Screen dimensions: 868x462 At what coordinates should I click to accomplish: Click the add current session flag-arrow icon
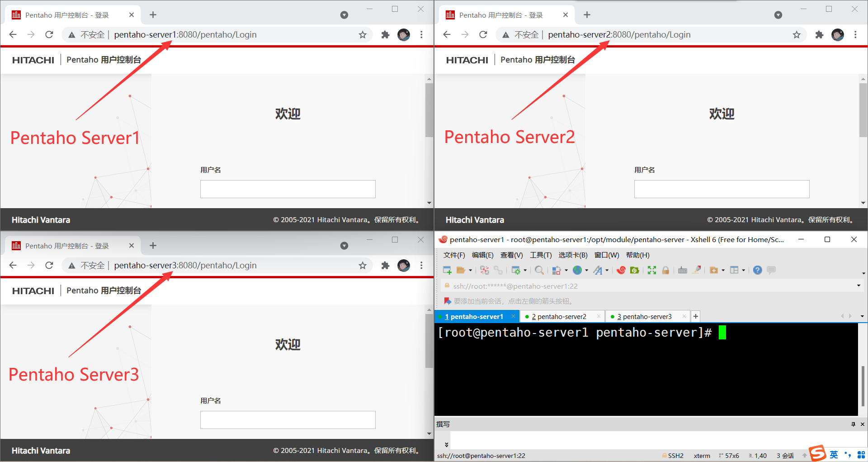click(448, 301)
